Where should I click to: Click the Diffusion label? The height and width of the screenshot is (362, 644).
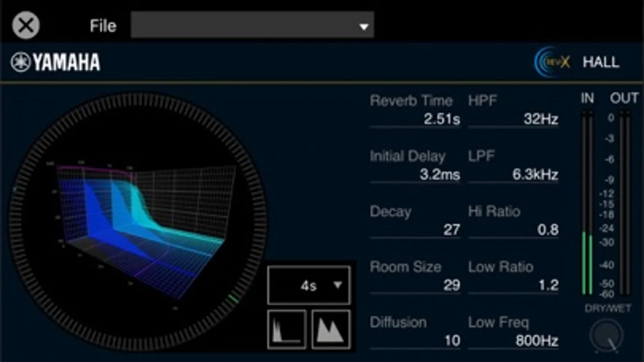click(398, 322)
